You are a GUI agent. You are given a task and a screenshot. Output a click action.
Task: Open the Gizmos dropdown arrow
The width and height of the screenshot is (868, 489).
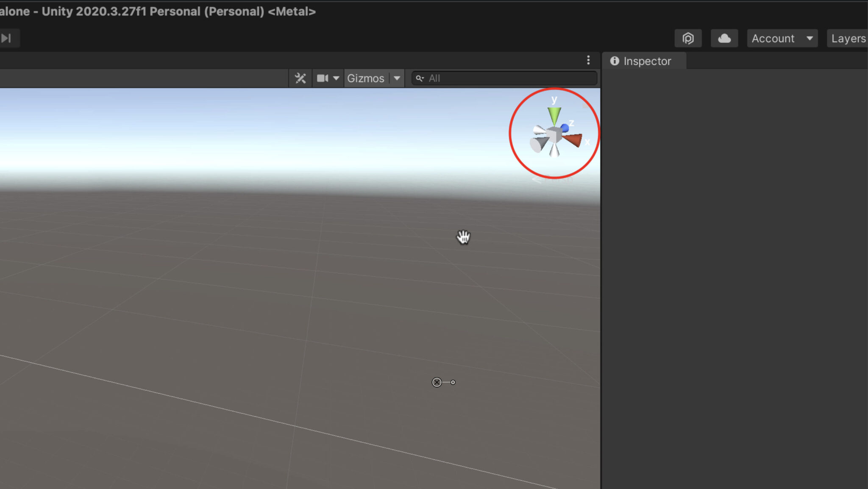pos(397,78)
